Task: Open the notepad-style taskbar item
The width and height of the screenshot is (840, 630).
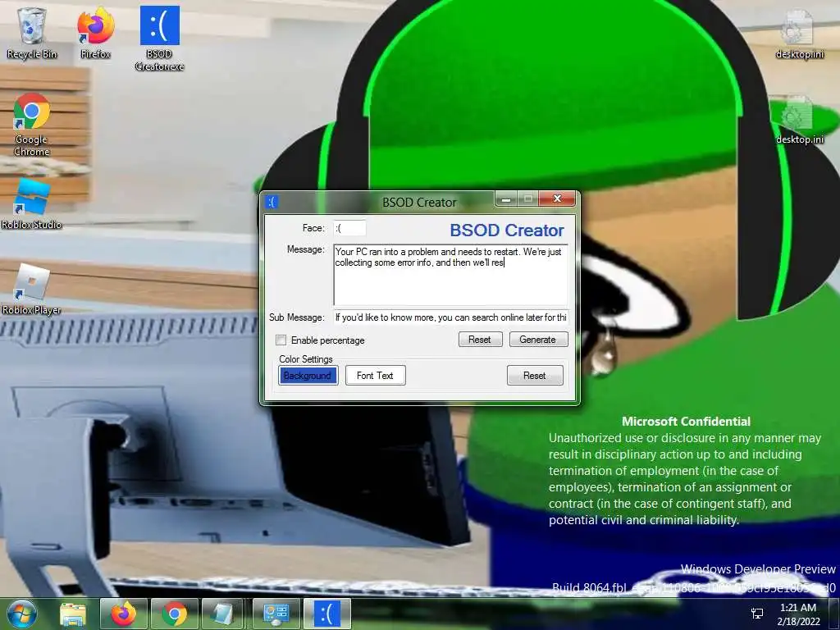Action: 221,614
